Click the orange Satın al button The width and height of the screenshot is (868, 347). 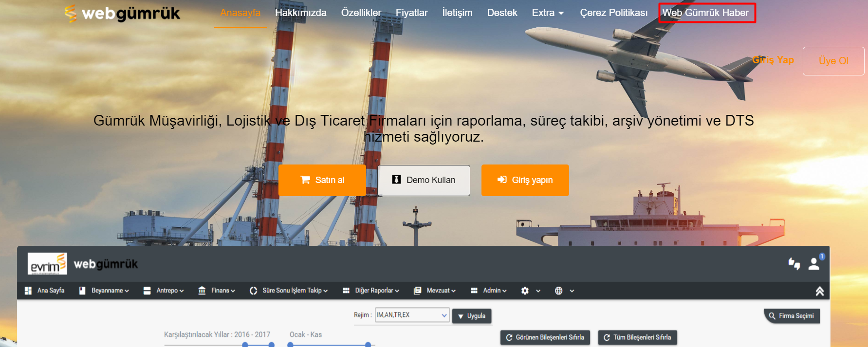(322, 180)
